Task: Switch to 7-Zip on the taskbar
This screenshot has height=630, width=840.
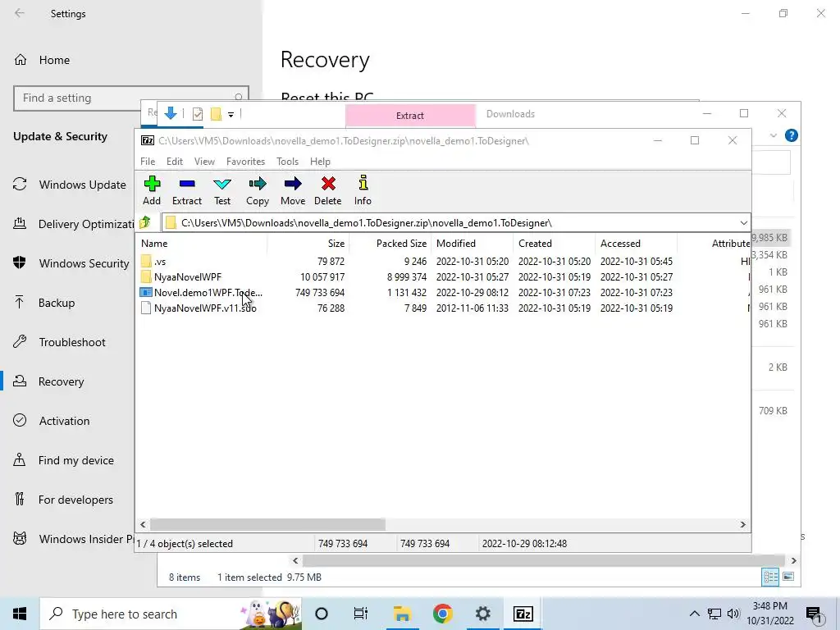Action: click(523, 614)
